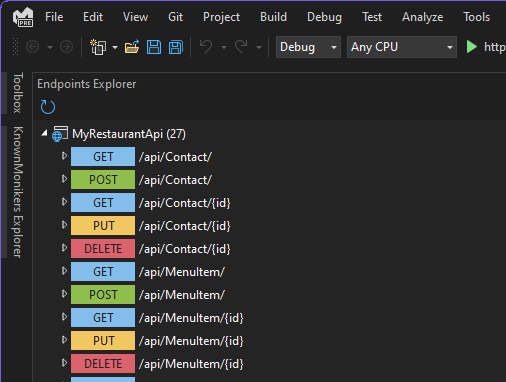This screenshot has height=382, width=506.
Task: Click the Endpoints Explorer panel title
Action: point(87,84)
